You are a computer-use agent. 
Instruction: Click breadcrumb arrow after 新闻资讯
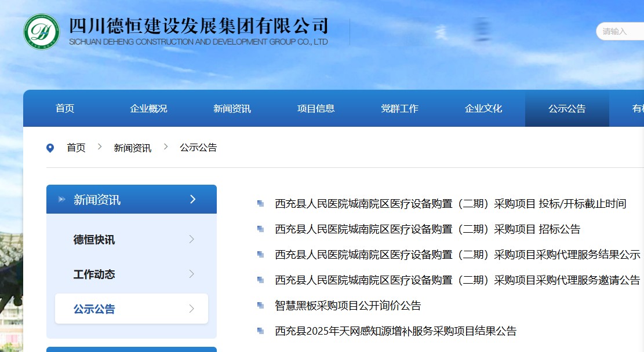coord(166,146)
